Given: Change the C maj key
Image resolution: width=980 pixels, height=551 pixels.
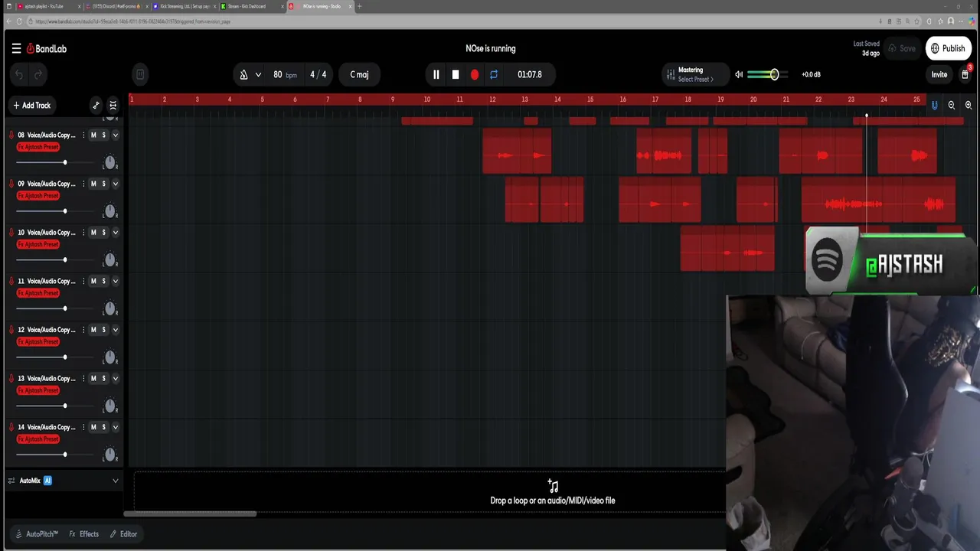Looking at the screenshot, I should (x=359, y=74).
